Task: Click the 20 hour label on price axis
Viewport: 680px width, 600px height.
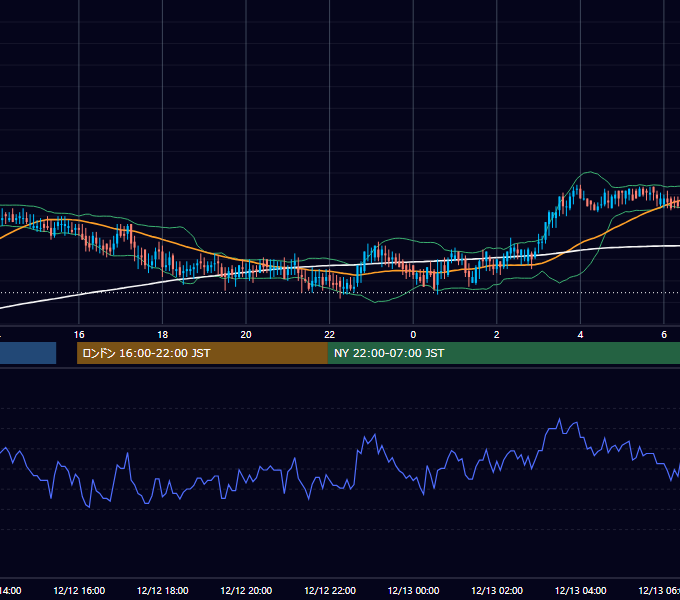Action: pos(246,334)
